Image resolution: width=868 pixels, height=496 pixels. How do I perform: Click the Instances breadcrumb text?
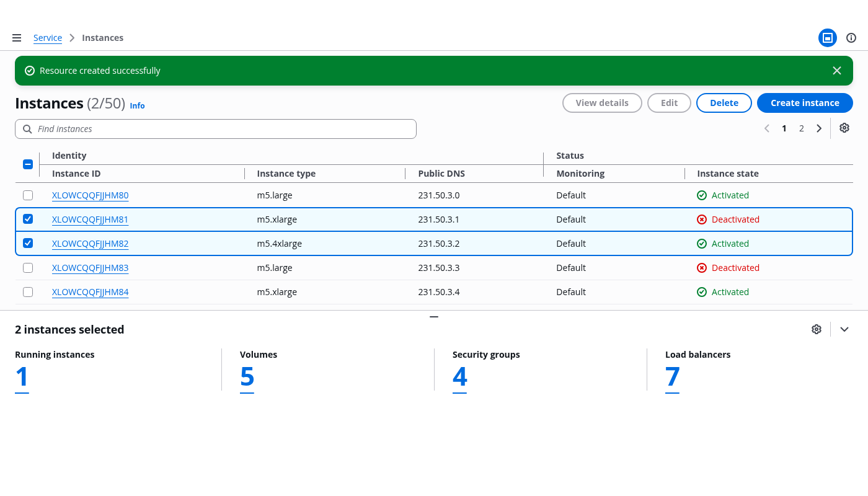(x=102, y=38)
